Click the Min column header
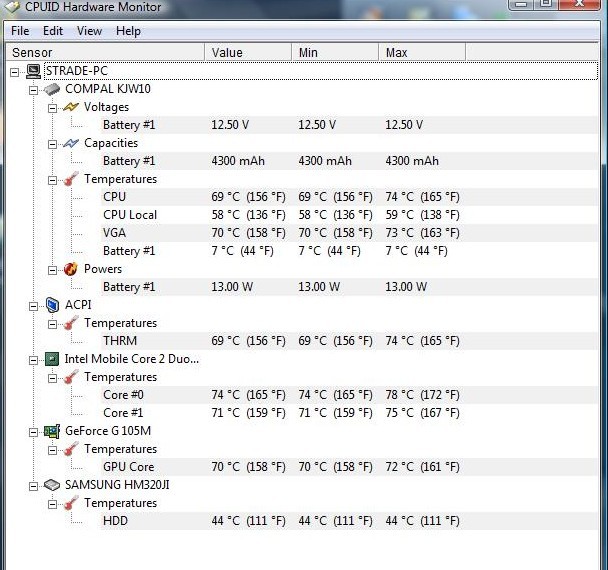Viewport: 608px width, 570px height. click(335, 52)
